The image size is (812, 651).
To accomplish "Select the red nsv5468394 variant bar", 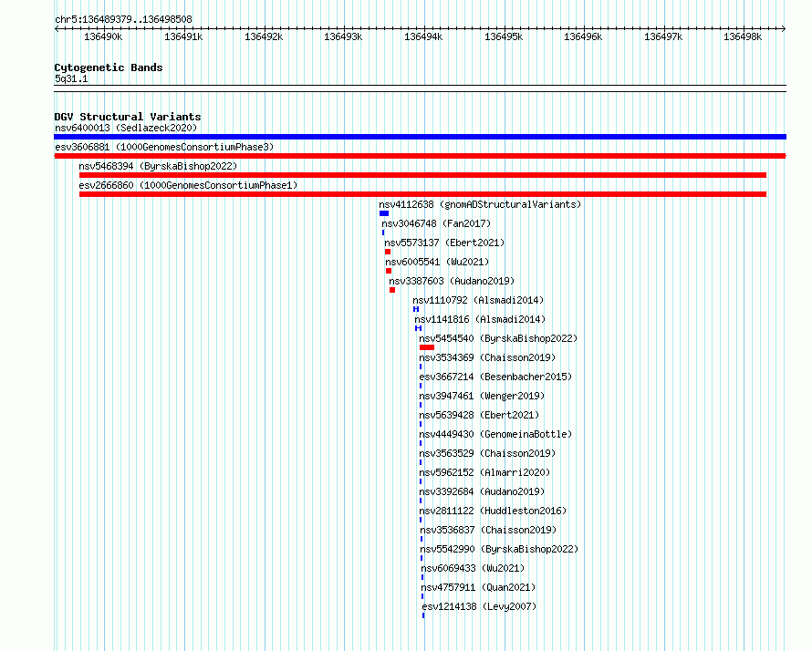I will pos(422,175).
